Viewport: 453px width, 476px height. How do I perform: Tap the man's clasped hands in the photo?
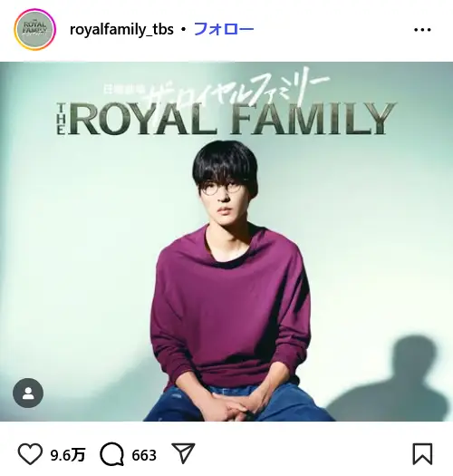point(237,405)
